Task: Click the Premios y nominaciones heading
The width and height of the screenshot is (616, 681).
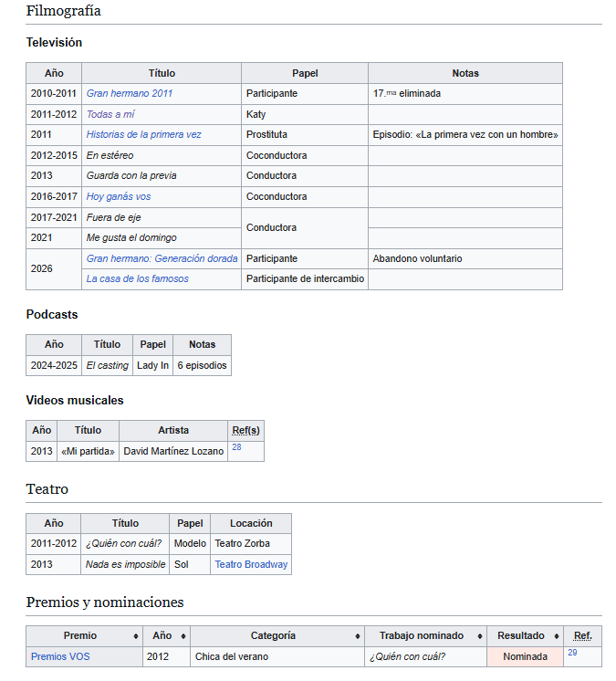Action: coord(105,602)
